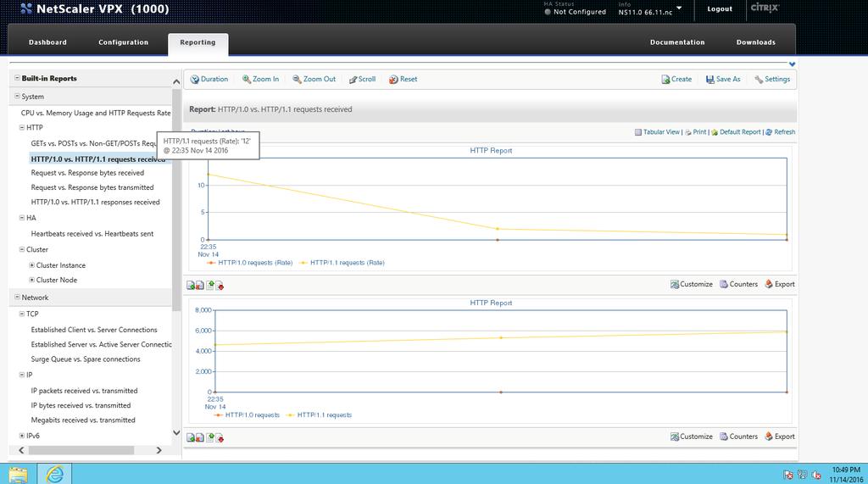Customize the second HTTP Report chart

pos(692,437)
